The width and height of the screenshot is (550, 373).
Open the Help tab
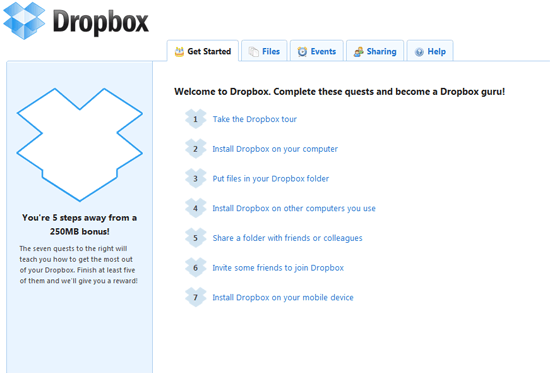[430, 51]
